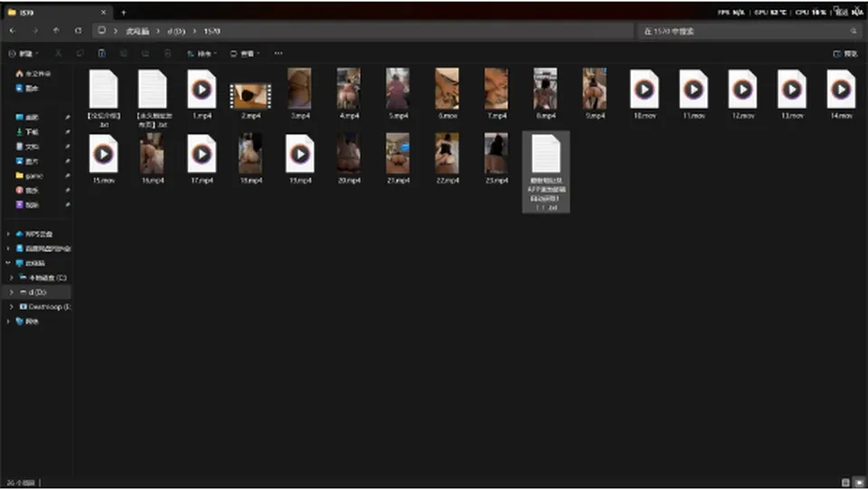Toggle the preview pane button
868x490 pixels.
pos(845,53)
